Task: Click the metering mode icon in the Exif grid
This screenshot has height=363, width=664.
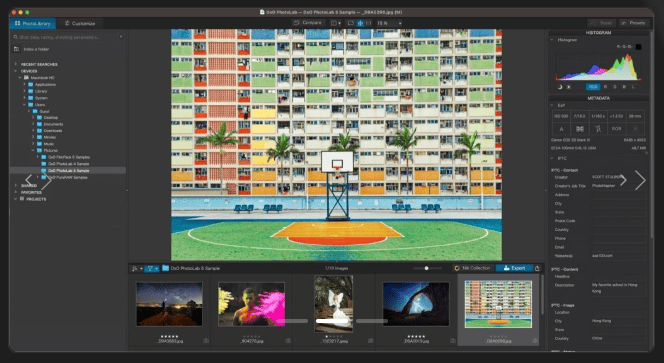Action: coord(580,129)
